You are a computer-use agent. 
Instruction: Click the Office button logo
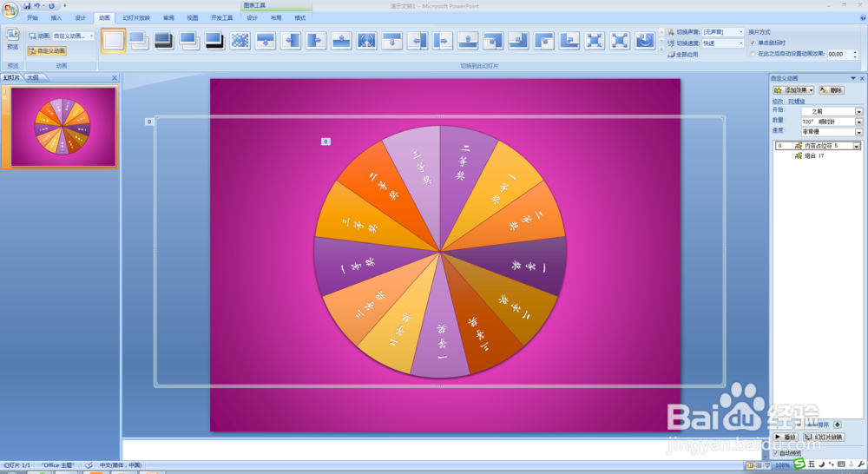pos(10,10)
